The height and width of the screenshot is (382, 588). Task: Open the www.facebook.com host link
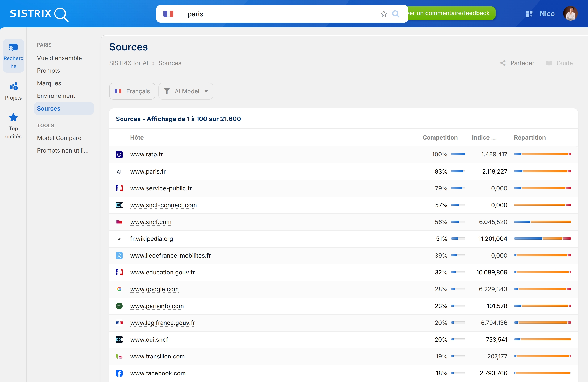[158, 373]
